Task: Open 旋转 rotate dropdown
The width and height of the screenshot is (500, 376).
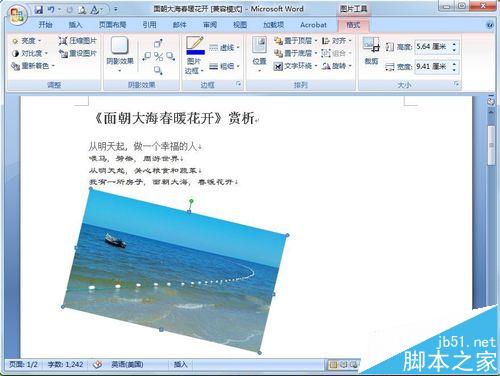Action: tap(337, 66)
